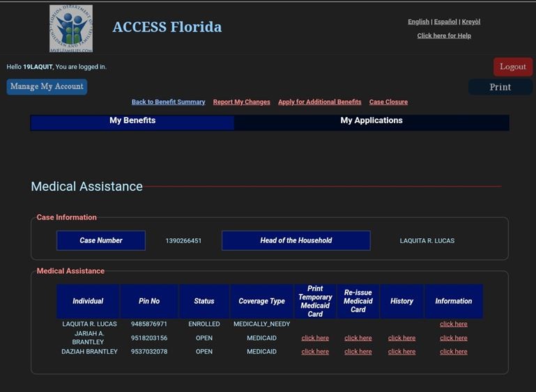This screenshot has height=392, width=536.
Task: Go Back to Benefit Summary
Action: pos(168,102)
